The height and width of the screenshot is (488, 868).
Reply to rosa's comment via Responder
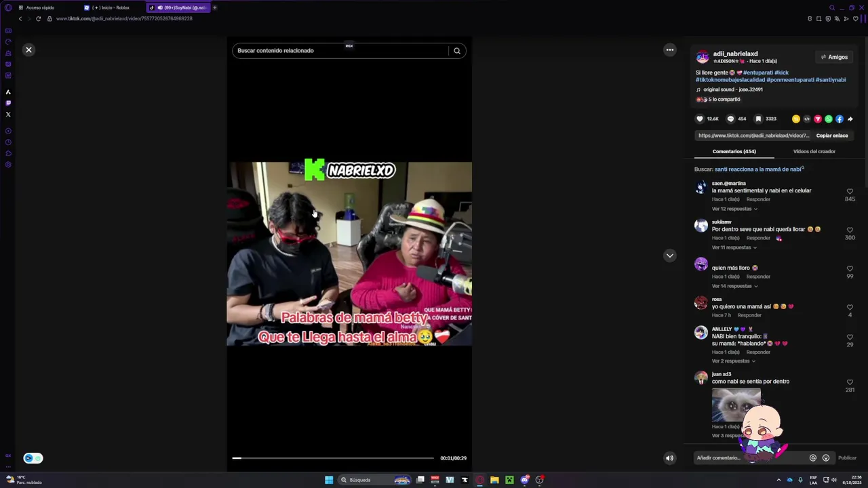click(749, 315)
